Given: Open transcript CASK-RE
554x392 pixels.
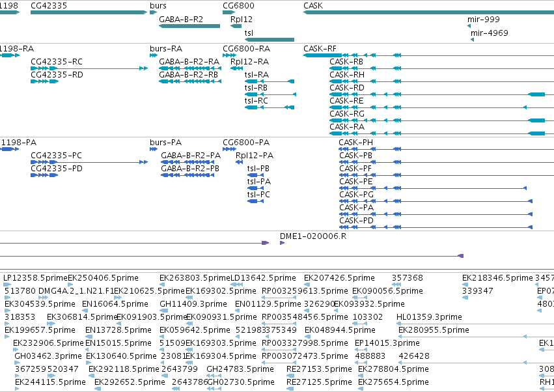Looking at the screenshot, I should (346, 101).
